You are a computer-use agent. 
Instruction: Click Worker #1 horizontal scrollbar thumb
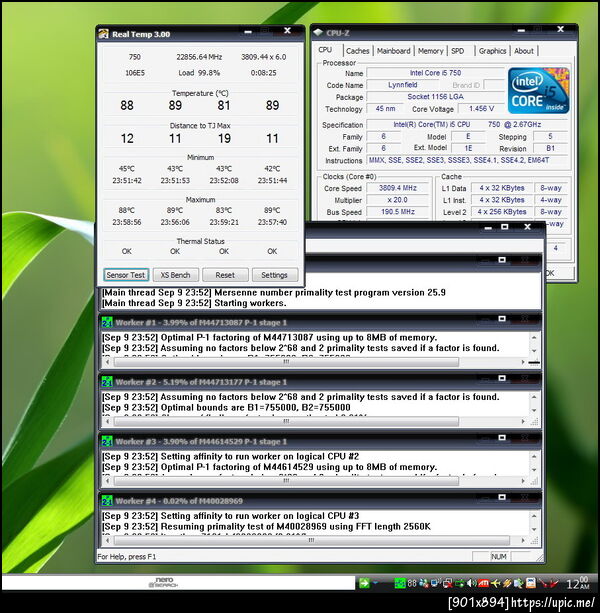(286, 362)
